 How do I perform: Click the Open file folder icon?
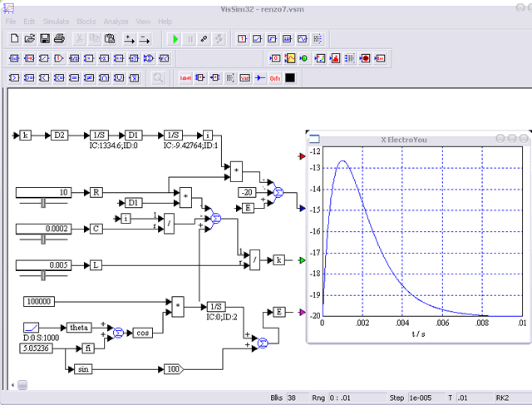coord(29,39)
